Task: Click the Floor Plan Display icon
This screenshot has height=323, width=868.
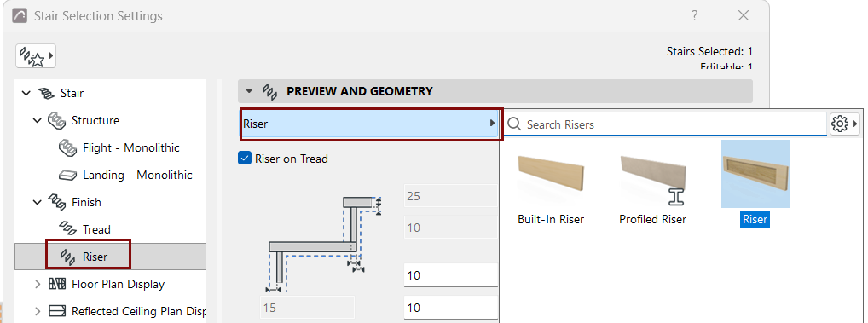Action: pos(56,285)
